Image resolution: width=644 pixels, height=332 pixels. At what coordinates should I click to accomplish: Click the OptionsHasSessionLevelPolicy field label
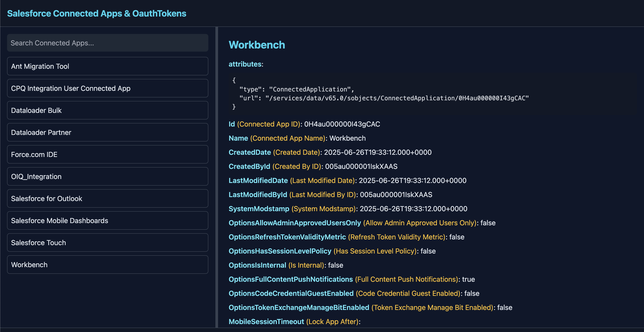point(280,251)
